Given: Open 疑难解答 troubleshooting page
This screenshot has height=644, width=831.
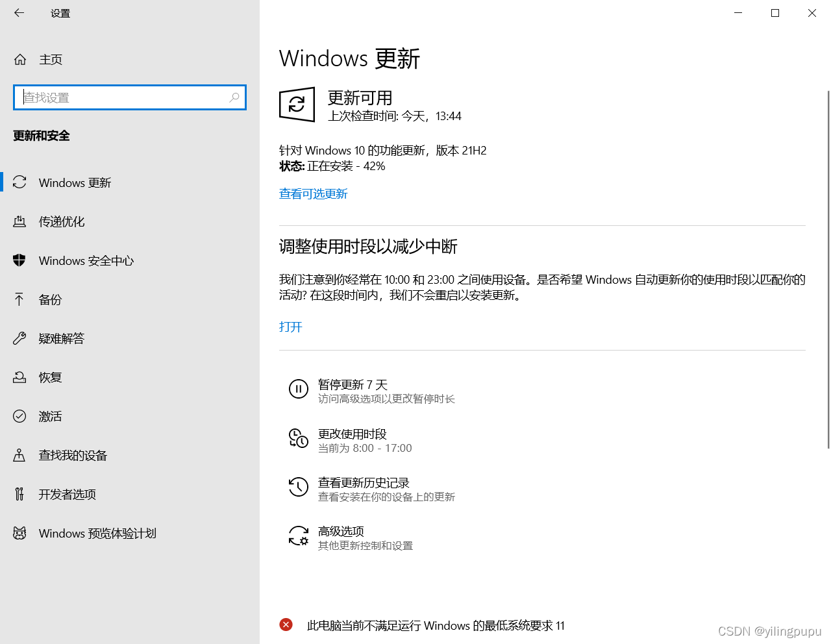Looking at the screenshot, I should click(x=130, y=338).
